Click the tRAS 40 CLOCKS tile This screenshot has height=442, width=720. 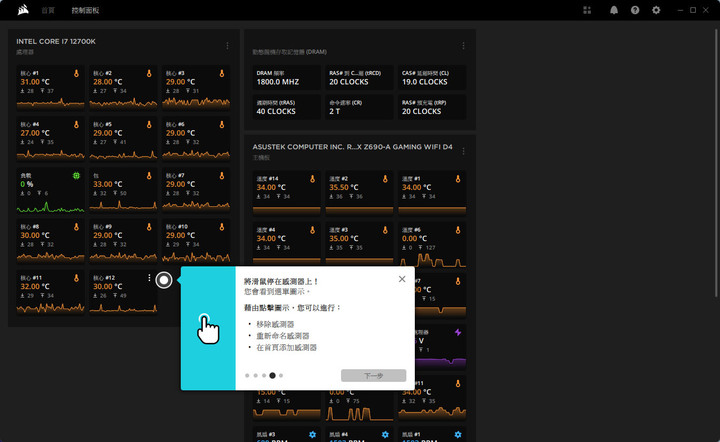click(x=287, y=107)
